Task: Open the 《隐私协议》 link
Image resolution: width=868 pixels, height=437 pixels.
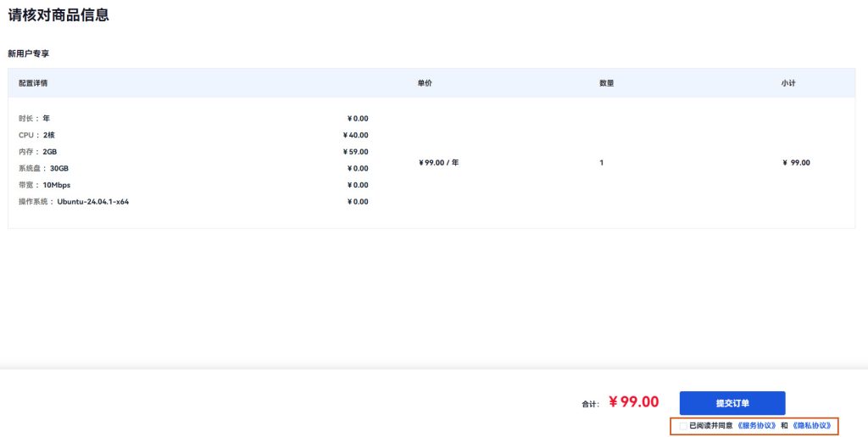Action: pyautogui.click(x=811, y=426)
